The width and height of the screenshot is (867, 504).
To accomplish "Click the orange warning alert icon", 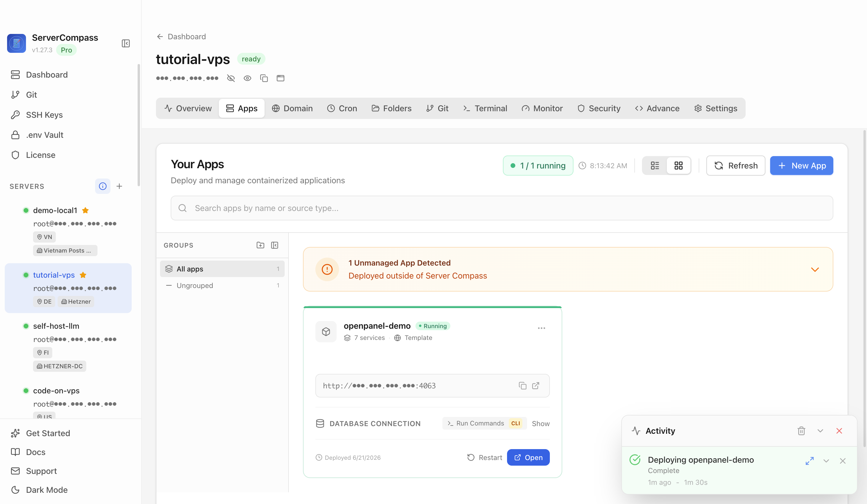I will point(327,269).
